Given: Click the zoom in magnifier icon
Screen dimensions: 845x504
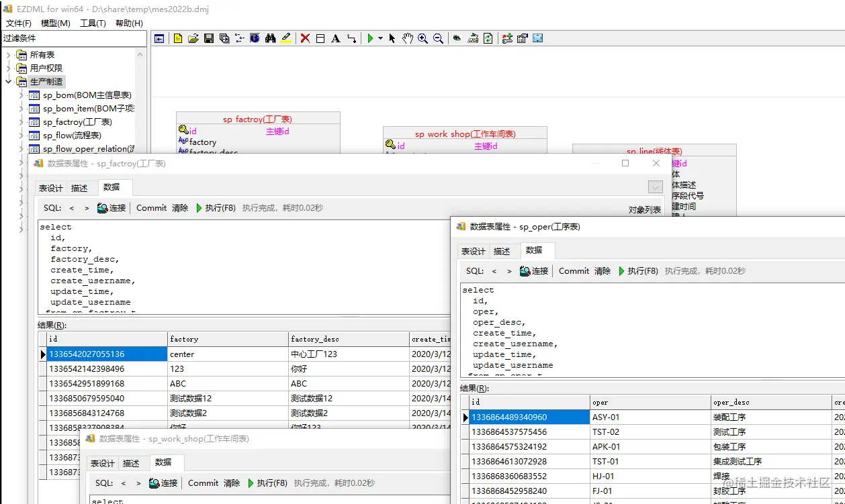Looking at the screenshot, I should click(422, 39).
